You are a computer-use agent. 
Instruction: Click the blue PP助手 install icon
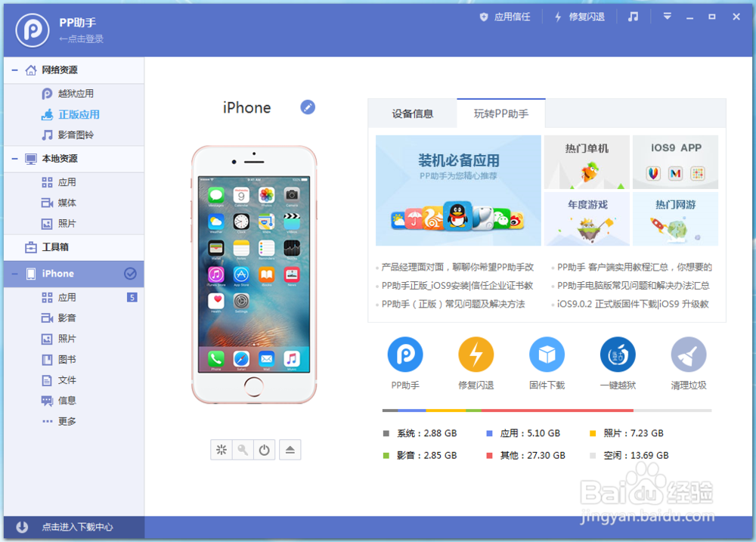click(405, 355)
